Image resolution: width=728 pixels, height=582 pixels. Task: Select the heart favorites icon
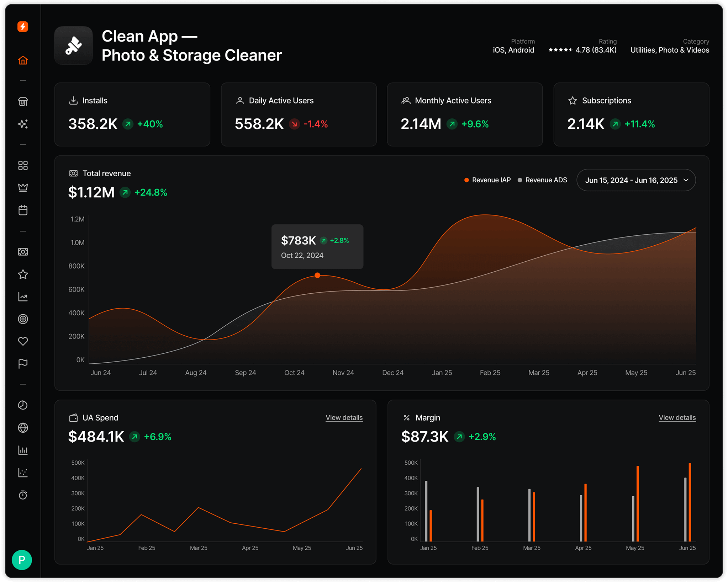[x=23, y=341]
